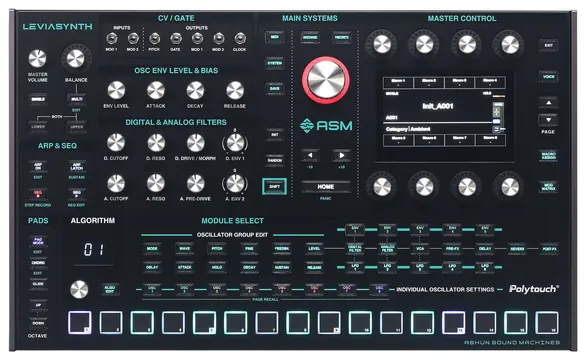
Task: Click the Page down arrow button
Action: tap(548, 120)
